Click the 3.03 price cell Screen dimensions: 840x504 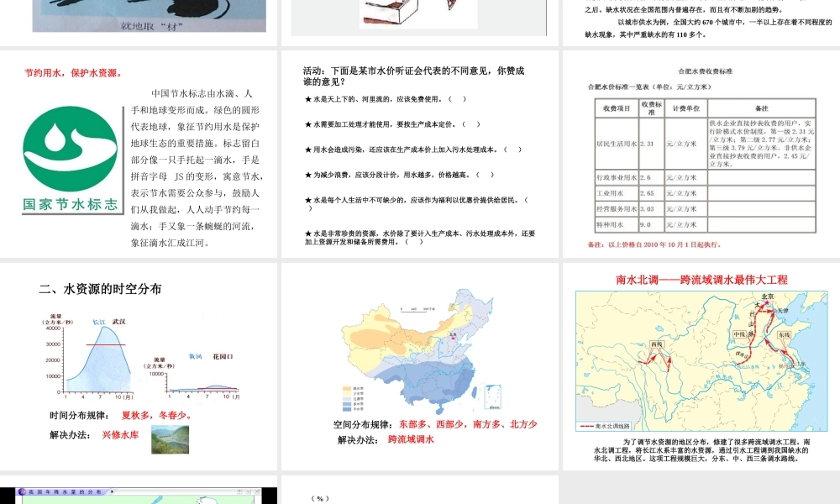click(x=652, y=209)
